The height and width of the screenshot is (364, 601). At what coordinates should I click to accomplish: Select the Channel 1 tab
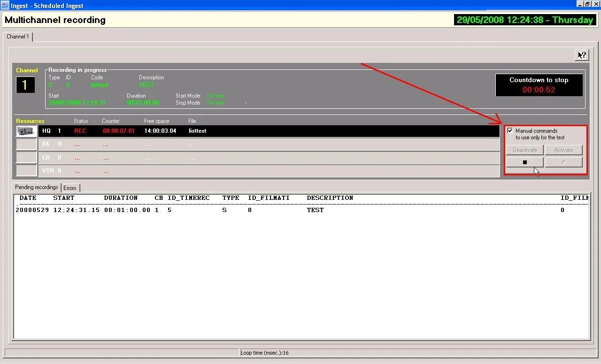pyautogui.click(x=18, y=37)
